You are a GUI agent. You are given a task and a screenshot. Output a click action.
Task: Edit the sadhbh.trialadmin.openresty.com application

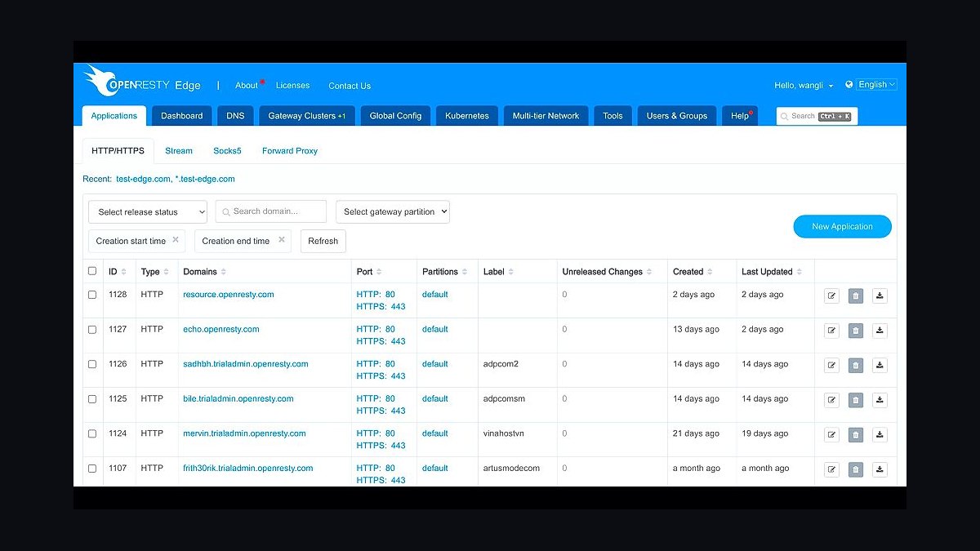831,365
